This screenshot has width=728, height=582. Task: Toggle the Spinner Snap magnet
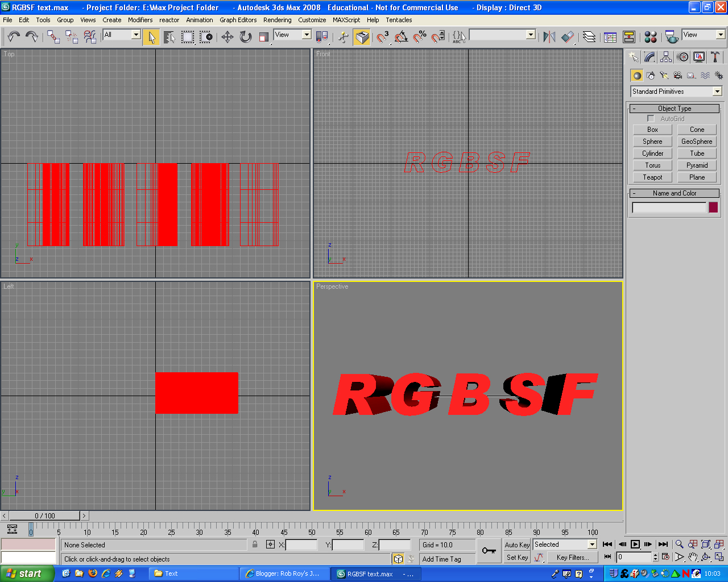438,37
